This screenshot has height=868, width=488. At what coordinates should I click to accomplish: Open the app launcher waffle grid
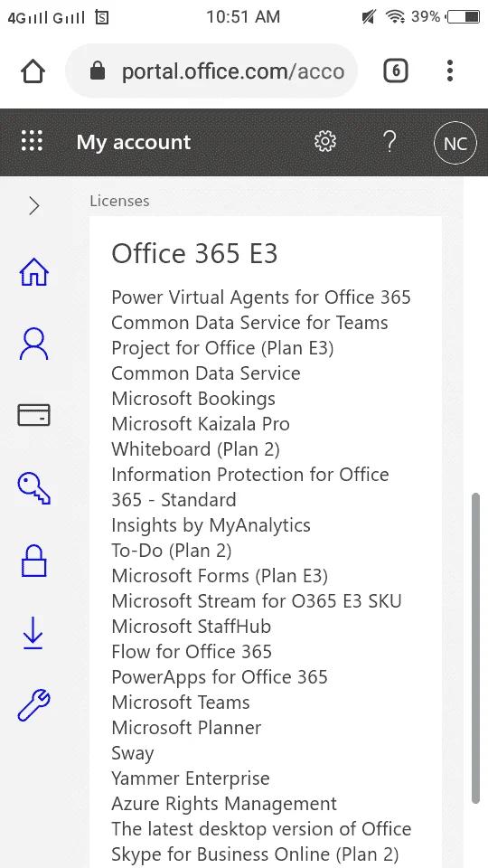(33, 142)
